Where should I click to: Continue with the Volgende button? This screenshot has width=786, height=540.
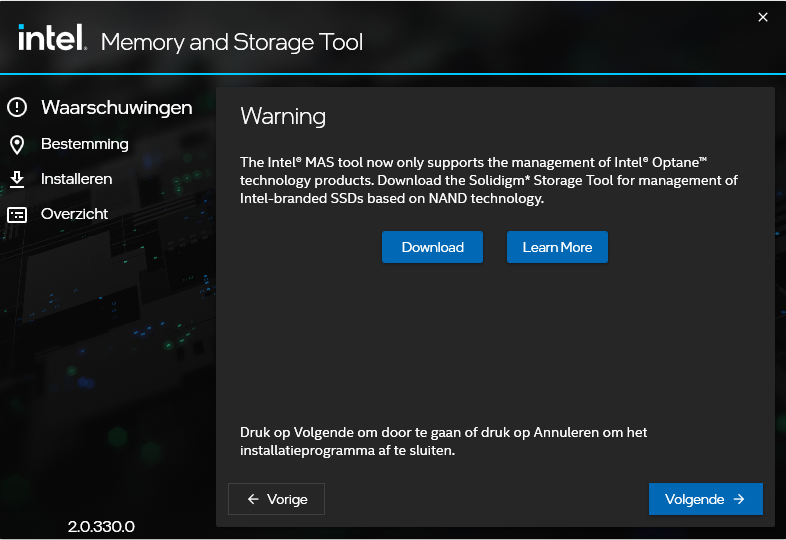[x=706, y=499]
